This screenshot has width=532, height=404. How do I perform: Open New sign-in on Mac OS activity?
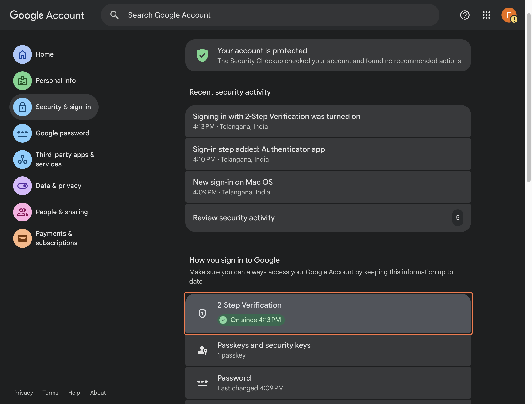328,187
